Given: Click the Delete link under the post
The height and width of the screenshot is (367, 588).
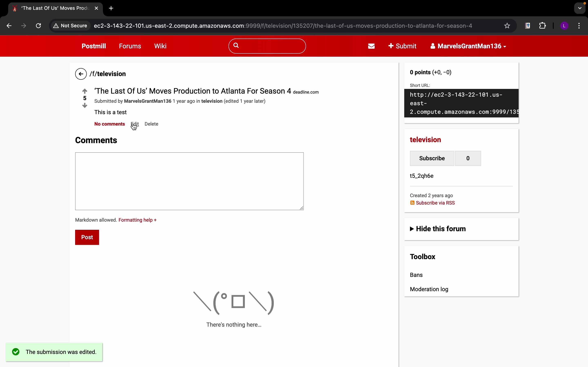Looking at the screenshot, I should coord(151,124).
